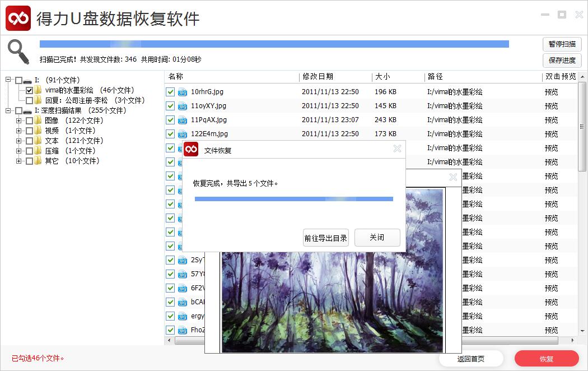Collapse the I: (91个文件) tree node

tap(8, 80)
